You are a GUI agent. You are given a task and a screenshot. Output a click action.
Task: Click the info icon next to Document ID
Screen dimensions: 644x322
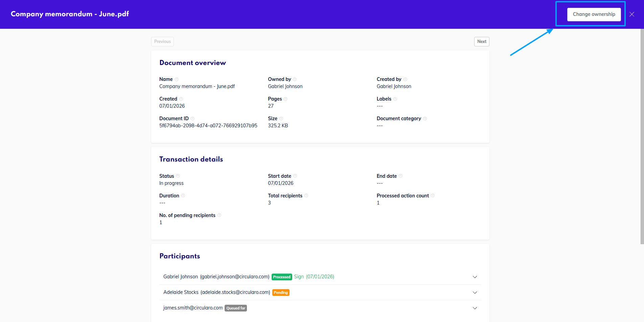click(x=192, y=119)
